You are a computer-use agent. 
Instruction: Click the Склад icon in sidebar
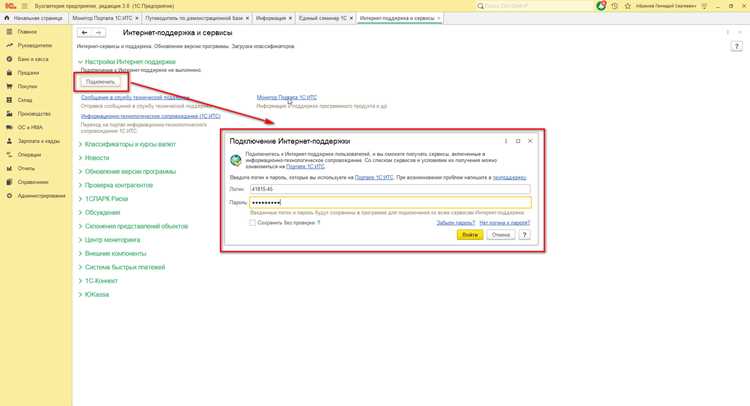(9, 100)
